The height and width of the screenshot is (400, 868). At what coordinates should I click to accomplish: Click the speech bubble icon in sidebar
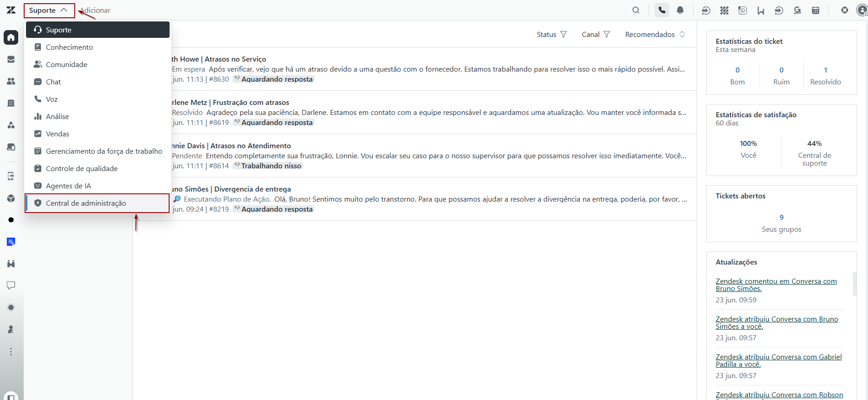11,286
